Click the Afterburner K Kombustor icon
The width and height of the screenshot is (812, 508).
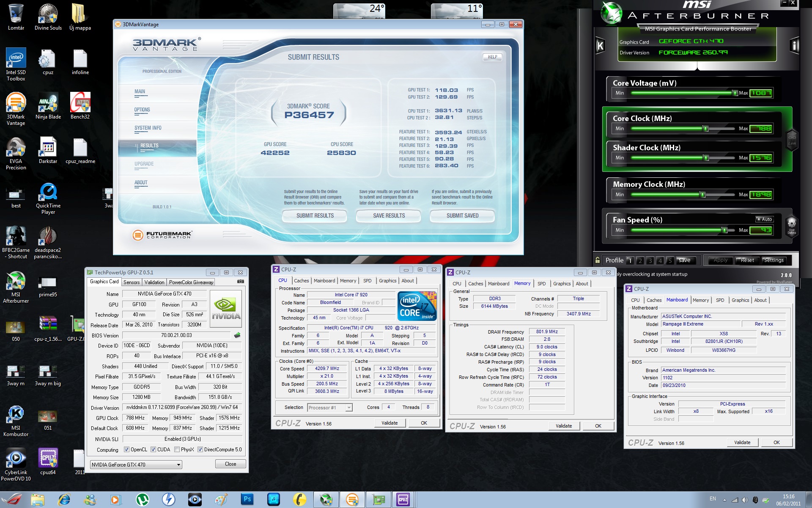click(600, 46)
